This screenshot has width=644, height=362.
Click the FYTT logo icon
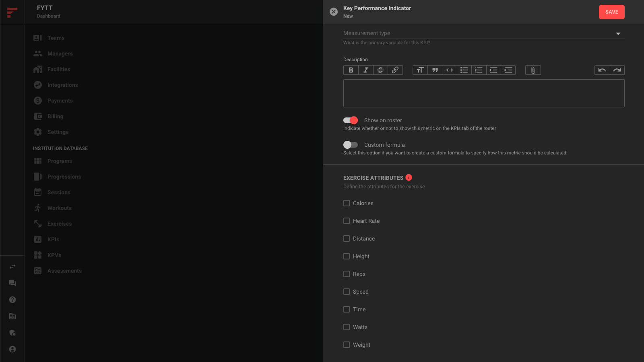point(12,12)
